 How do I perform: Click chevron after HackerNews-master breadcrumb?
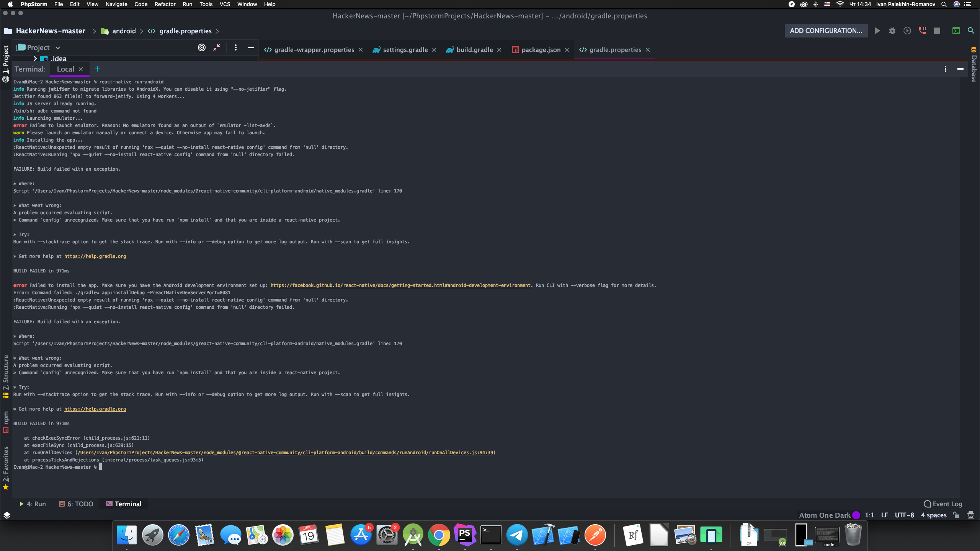coord(94,31)
